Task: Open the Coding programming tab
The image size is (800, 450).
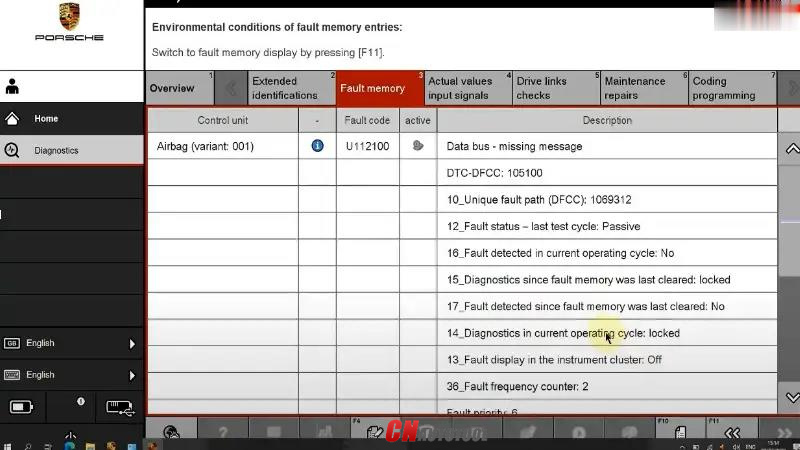Action: pos(733,88)
